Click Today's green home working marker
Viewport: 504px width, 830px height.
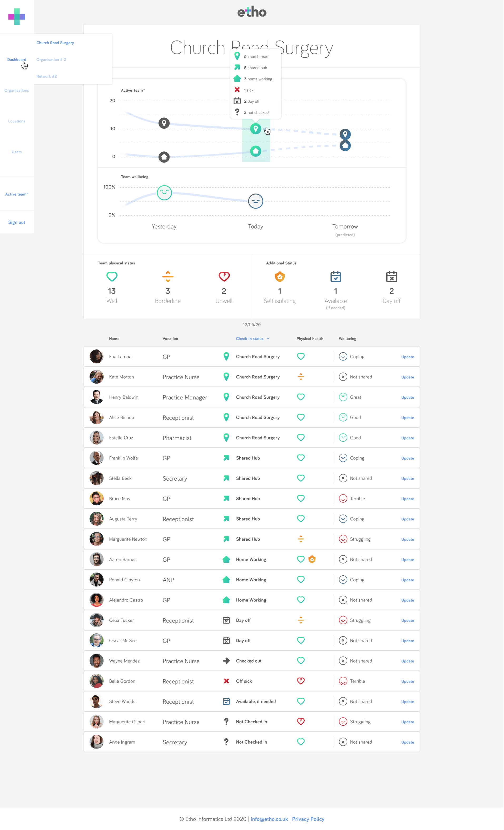pyautogui.click(x=255, y=151)
